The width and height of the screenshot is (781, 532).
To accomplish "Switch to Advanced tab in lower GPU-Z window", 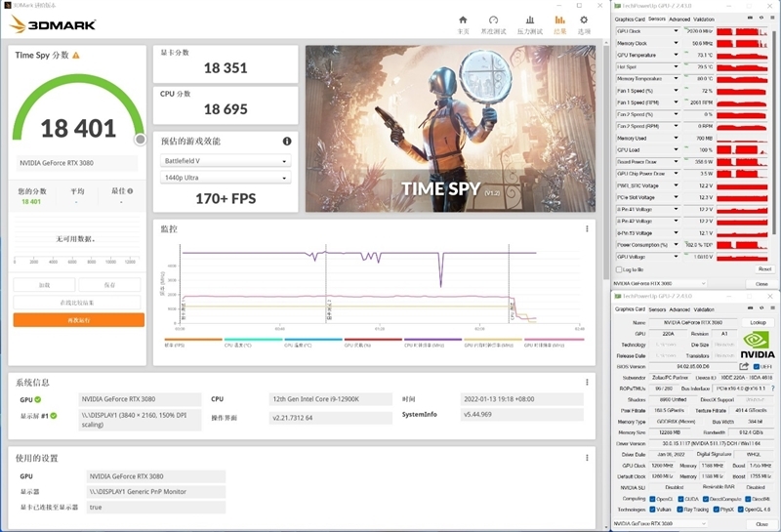I will 679,309.
